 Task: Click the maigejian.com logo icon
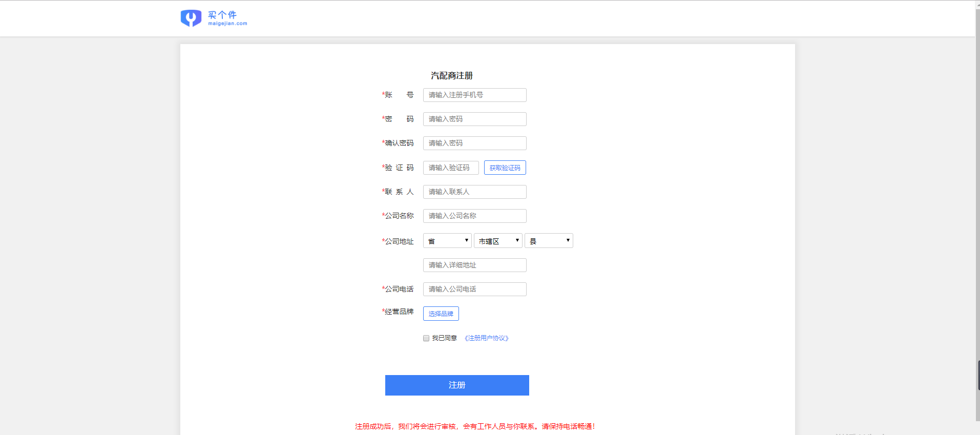[191, 18]
